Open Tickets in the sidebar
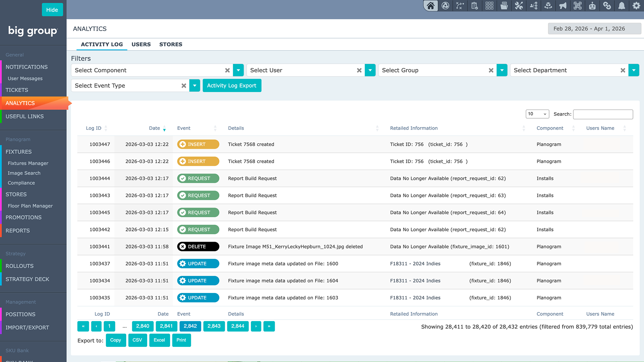644x362 pixels. pyautogui.click(x=17, y=90)
